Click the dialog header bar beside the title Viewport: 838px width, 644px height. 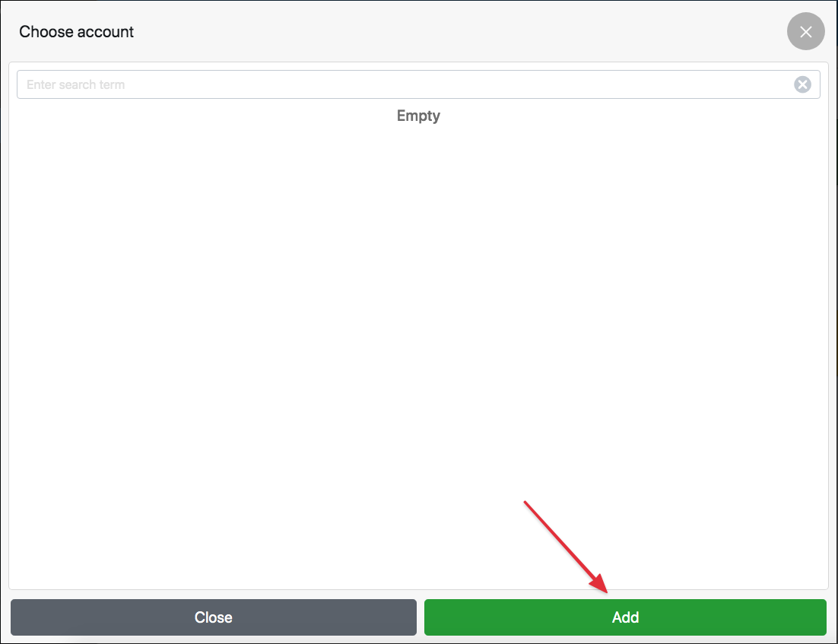click(x=456, y=32)
